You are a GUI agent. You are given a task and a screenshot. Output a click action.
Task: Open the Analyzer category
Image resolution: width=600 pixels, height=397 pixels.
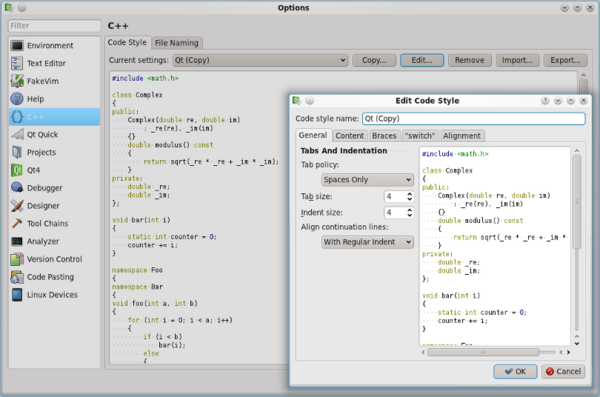click(54, 241)
